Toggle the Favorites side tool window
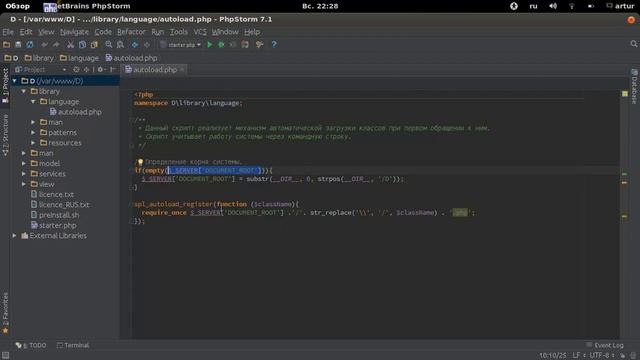This screenshot has width=640, height=360. point(5,313)
